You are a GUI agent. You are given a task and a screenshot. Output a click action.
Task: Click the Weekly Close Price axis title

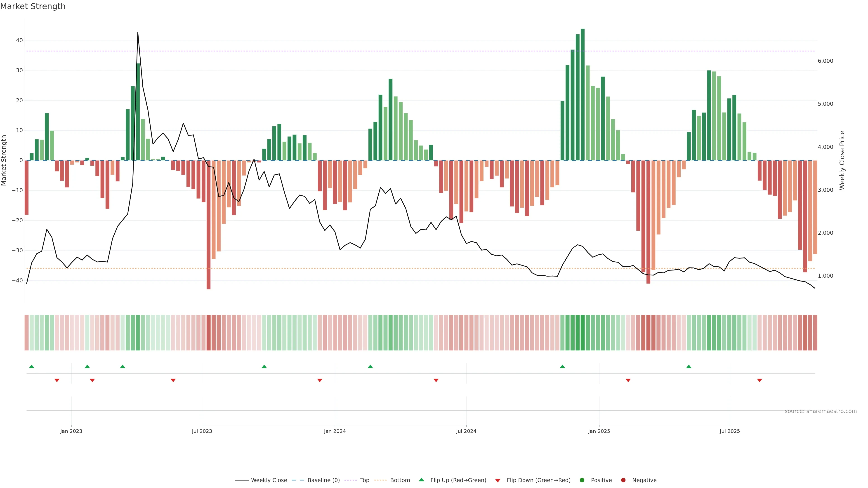(842, 160)
